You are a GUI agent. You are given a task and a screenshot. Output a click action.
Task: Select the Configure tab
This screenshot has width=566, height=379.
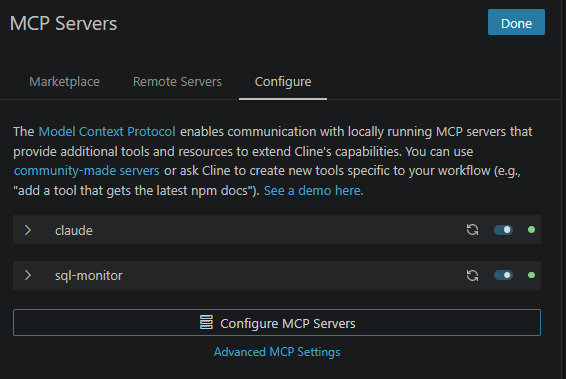(x=283, y=82)
